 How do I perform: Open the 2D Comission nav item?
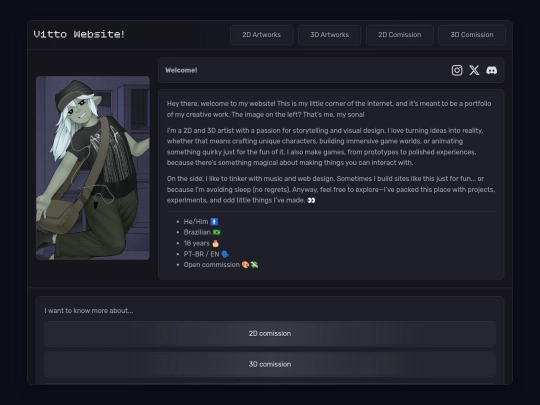399,35
